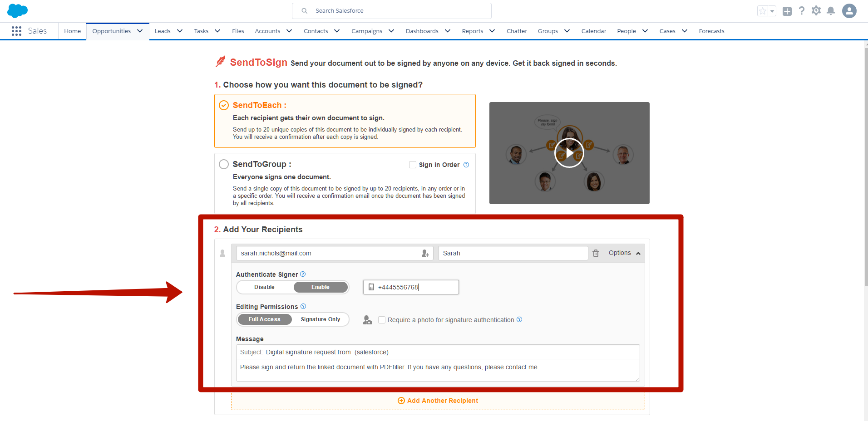This screenshot has height=421, width=868.
Task: Collapse the recipient Options panel
Action: click(x=624, y=253)
